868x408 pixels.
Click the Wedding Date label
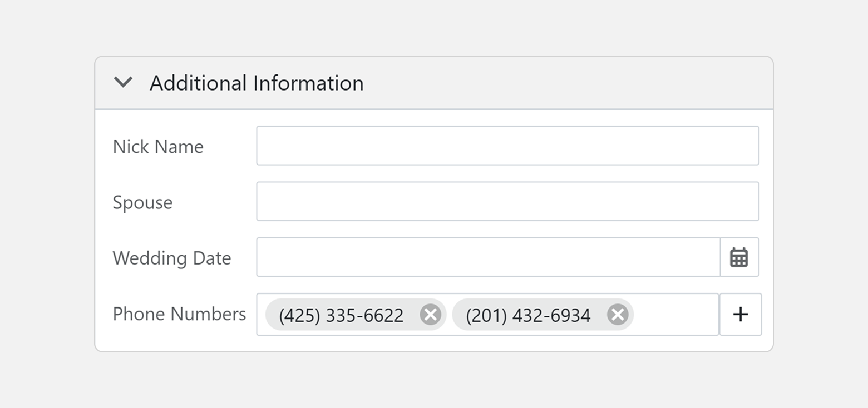pos(171,258)
